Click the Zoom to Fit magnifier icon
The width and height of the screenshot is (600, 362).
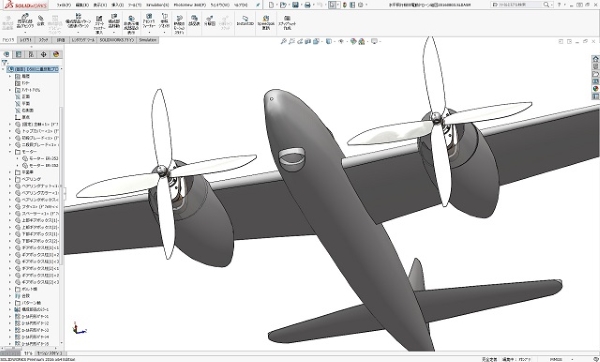pyautogui.click(x=284, y=41)
